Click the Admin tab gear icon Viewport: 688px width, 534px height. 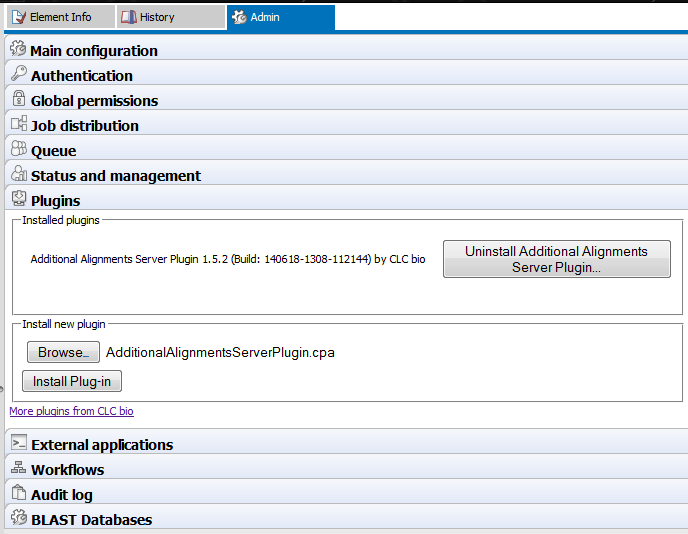(x=239, y=17)
